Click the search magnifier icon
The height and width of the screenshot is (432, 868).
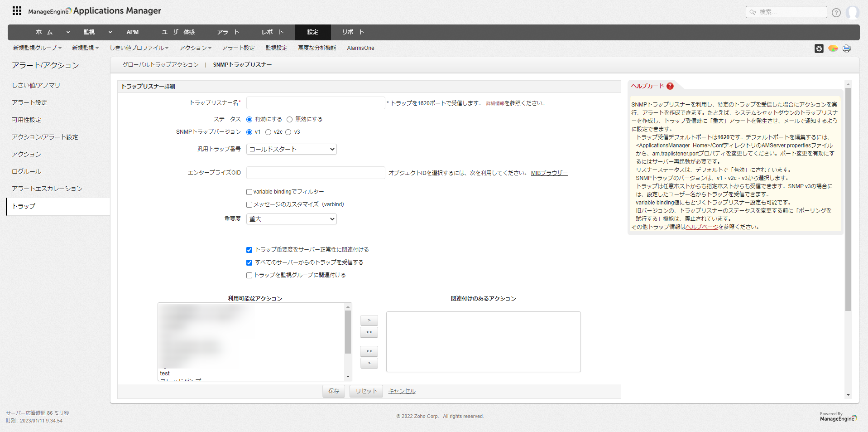tap(753, 12)
